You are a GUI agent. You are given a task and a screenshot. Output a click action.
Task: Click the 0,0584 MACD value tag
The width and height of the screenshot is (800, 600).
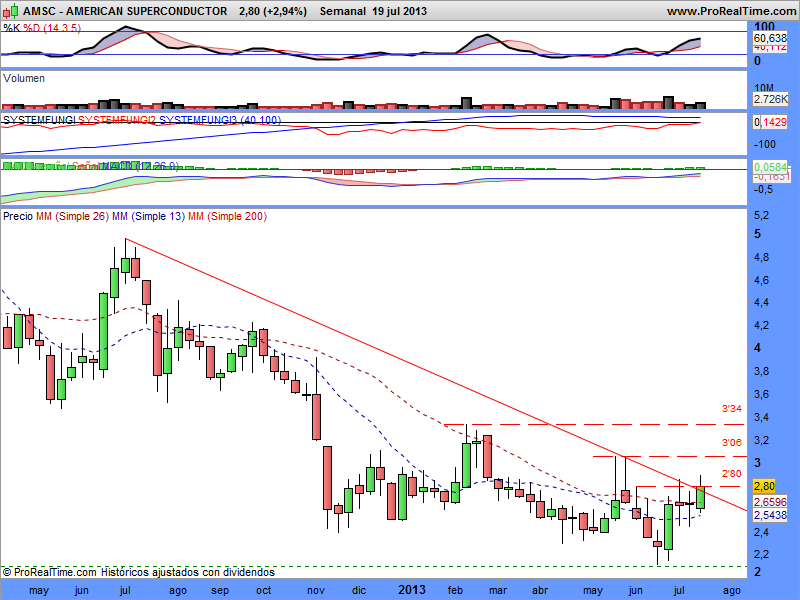click(770, 167)
